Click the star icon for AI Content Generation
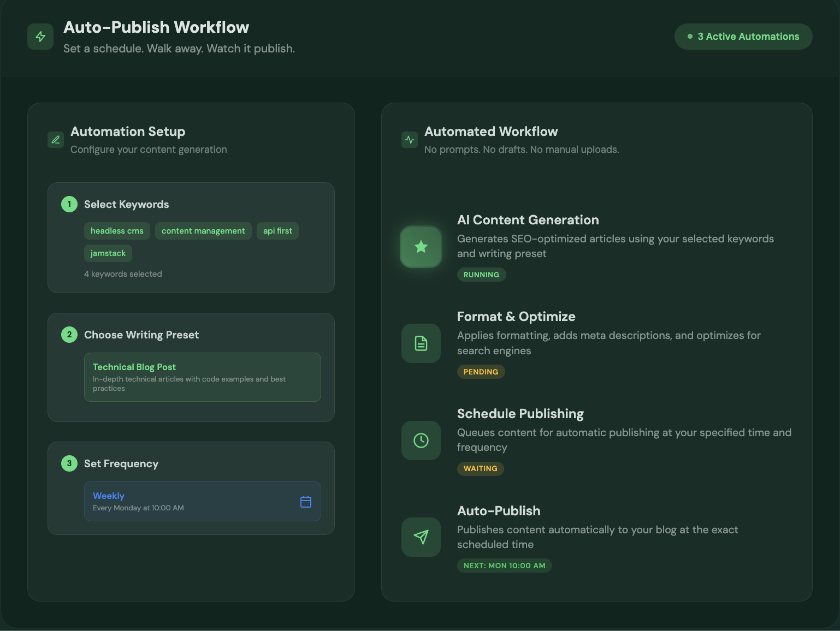Viewport: 840px width, 631px height. (421, 247)
